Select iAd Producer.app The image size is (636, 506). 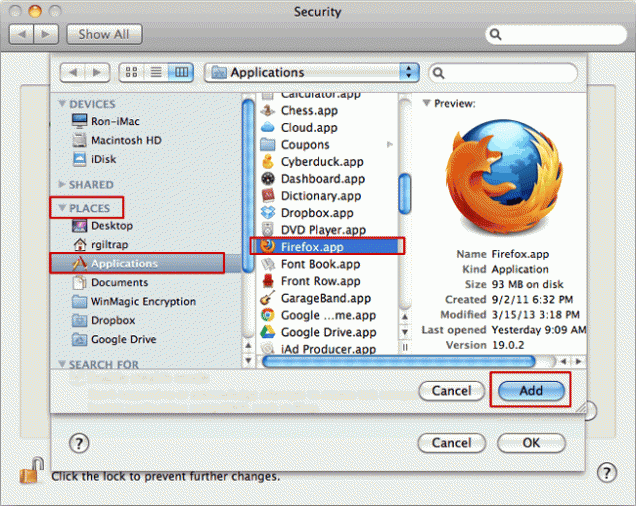(x=318, y=349)
